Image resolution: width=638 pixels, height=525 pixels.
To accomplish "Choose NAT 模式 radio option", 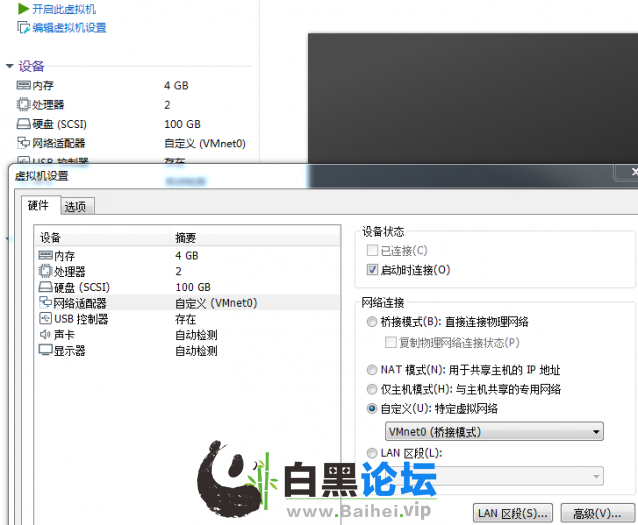I will [373, 370].
